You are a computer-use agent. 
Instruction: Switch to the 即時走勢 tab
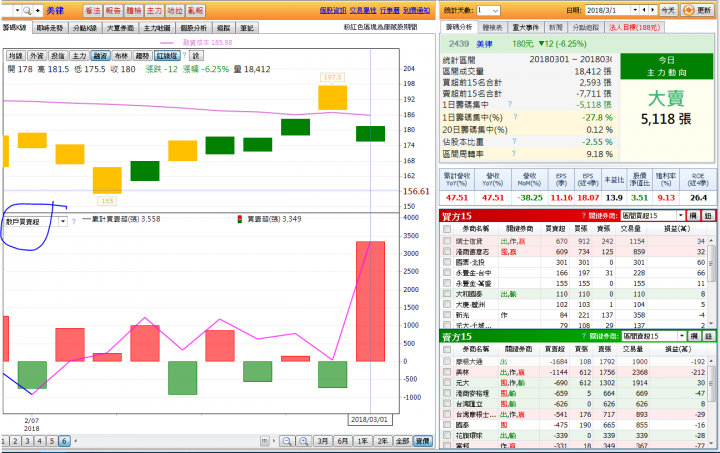[x=50, y=28]
